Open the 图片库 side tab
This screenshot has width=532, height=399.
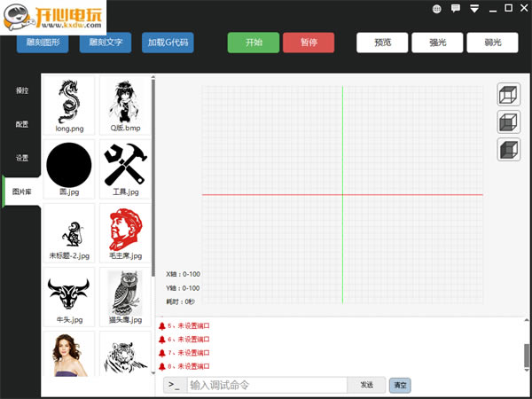coord(21,192)
